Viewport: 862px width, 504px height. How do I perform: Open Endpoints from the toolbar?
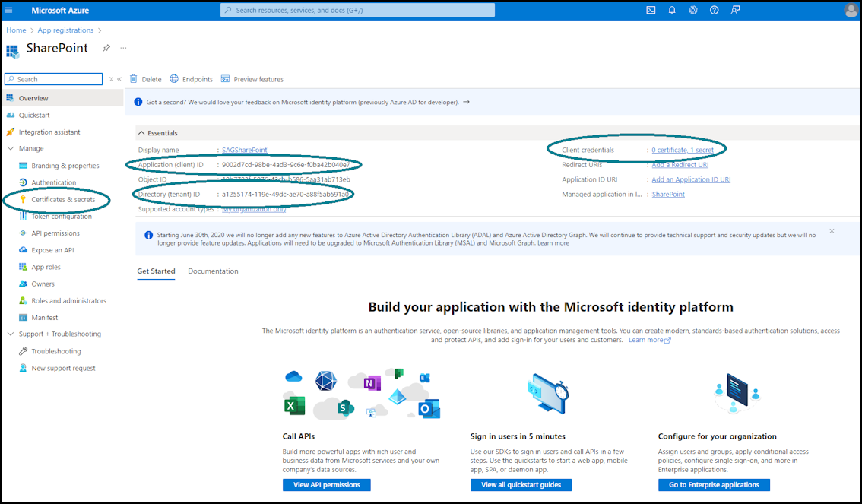[192, 79]
